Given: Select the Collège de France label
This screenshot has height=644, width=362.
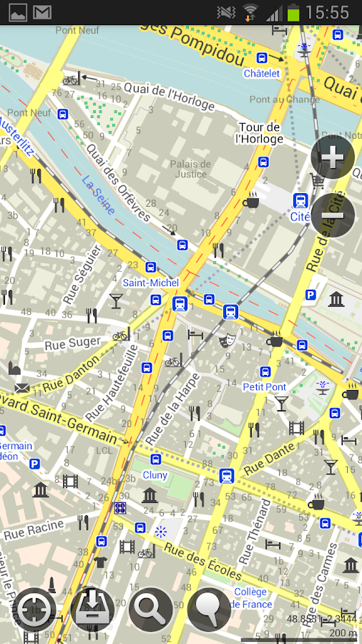Looking at the screenshot, I should pos(250,598).
